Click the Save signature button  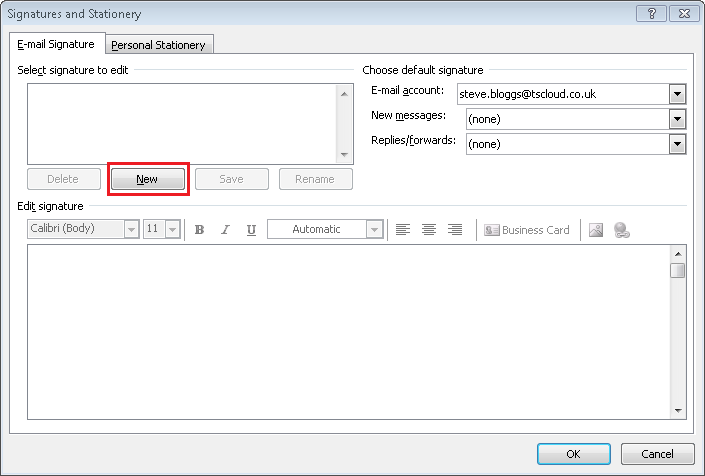232,179
